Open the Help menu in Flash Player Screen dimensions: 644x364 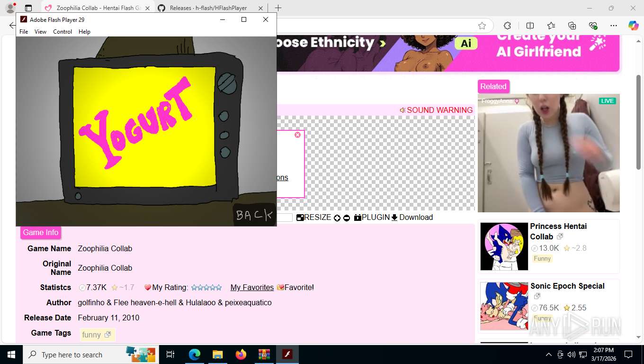click(x=84, y=32)
